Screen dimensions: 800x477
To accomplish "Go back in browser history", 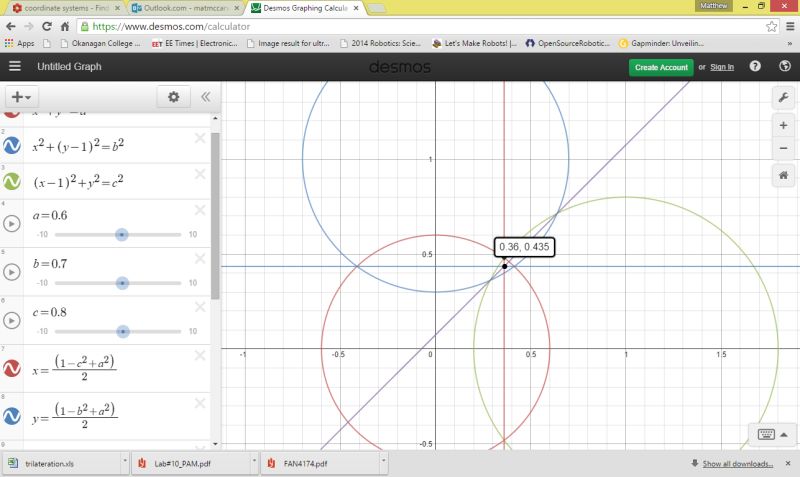I will click(11, 27).
